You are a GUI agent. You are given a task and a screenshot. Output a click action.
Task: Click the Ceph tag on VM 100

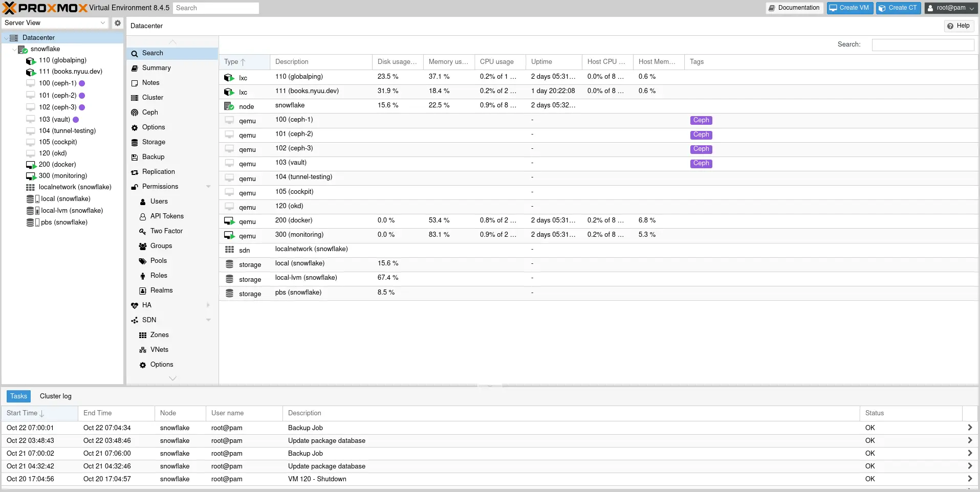[701, 120]
